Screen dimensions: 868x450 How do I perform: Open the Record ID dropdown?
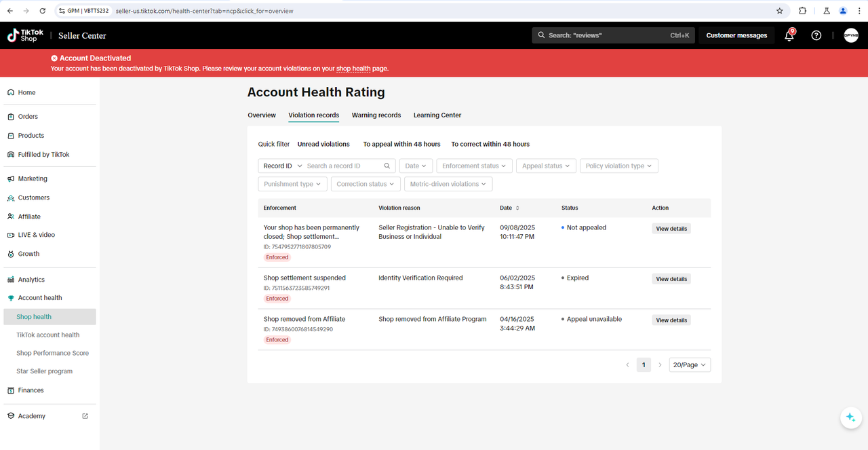click(x=281, y=166)
